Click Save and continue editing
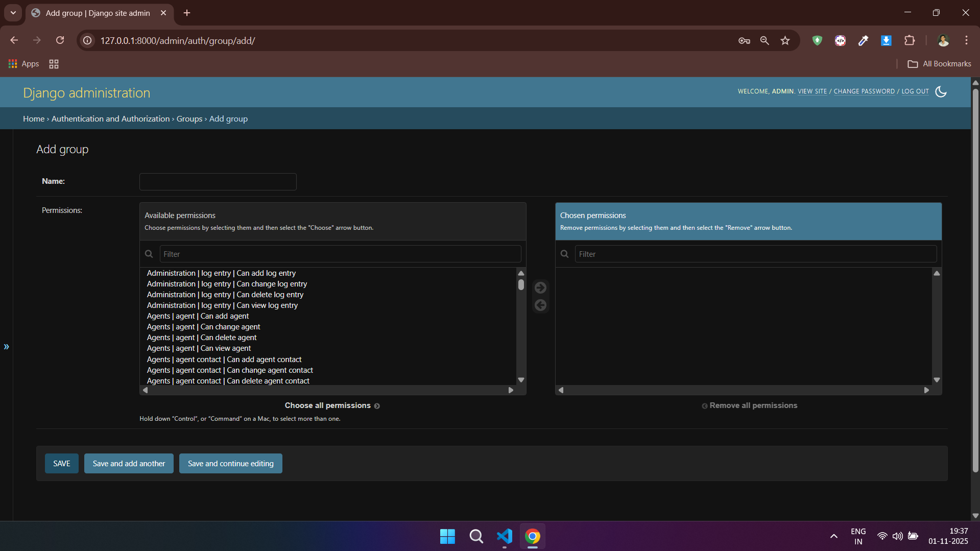 (x=231, y=464)
